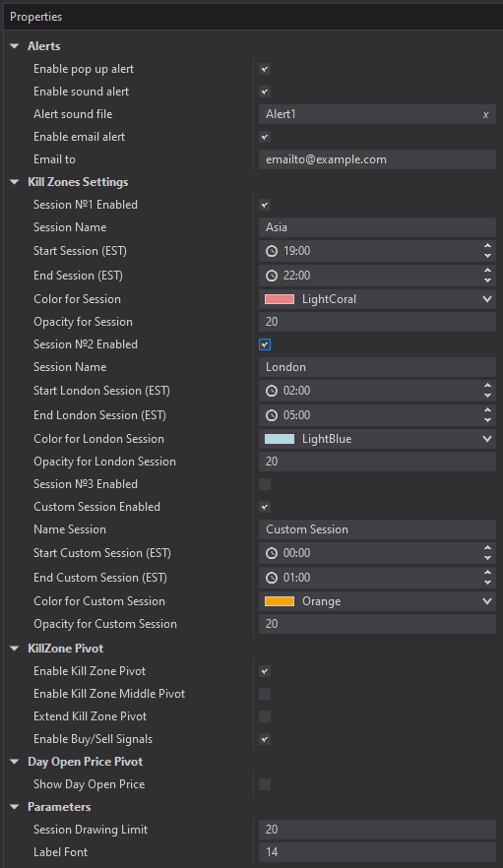This screenshot has width=503, height=868.
Task: Collapse the Kill Zones Settings section
Action: [15, 182]
